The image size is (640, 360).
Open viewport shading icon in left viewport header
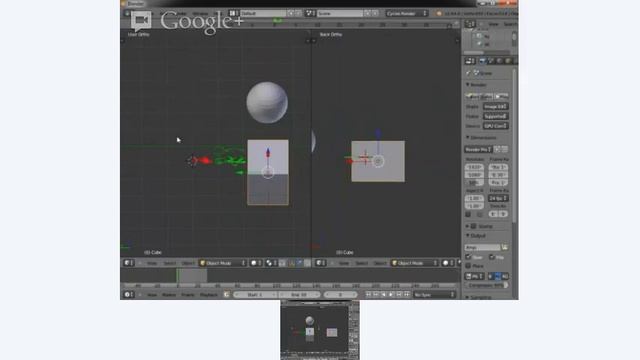(256, 263)
